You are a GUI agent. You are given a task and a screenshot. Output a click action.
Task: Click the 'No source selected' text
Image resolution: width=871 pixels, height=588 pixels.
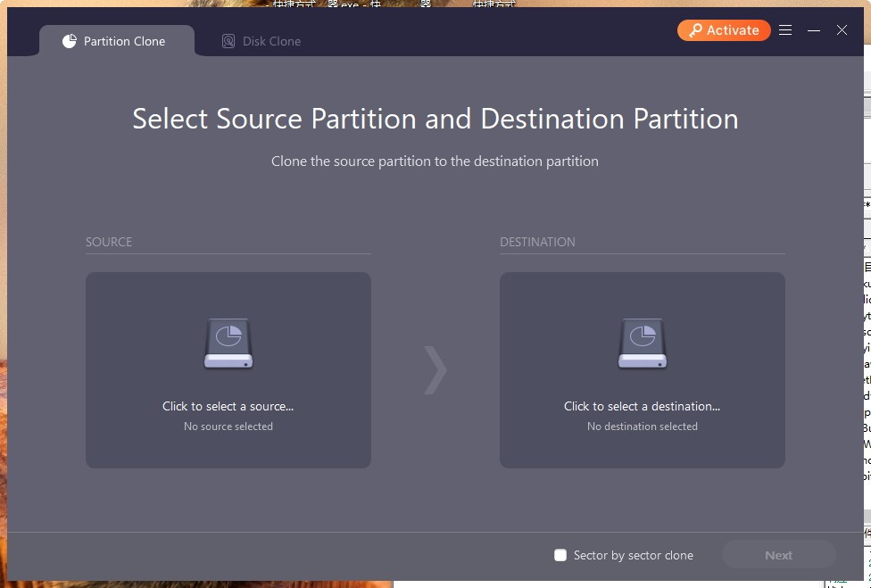coord(228,427)
